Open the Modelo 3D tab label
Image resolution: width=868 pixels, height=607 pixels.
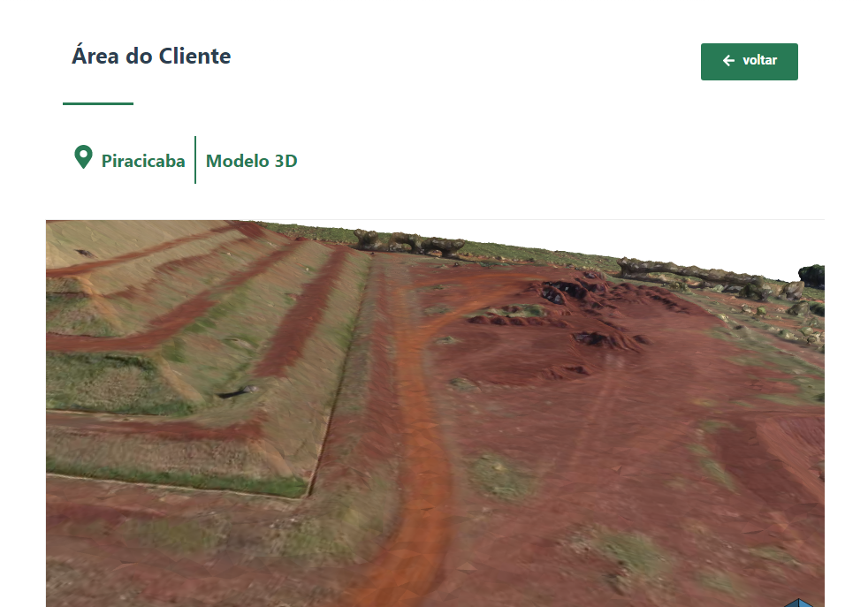coord(251,161)
